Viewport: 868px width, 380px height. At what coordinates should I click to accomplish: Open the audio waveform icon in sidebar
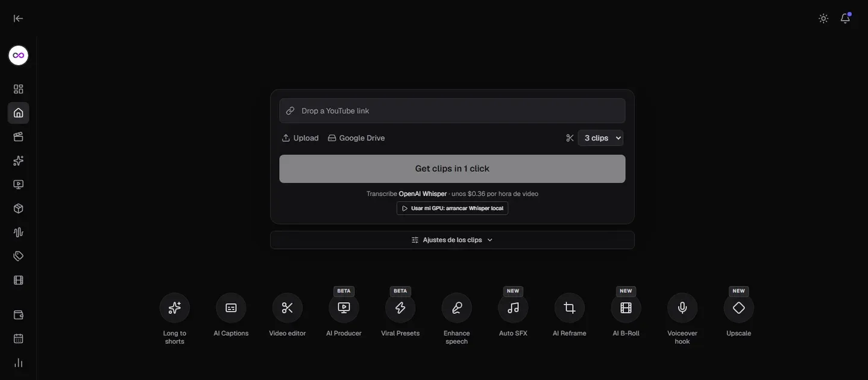[x=18, y=232]
